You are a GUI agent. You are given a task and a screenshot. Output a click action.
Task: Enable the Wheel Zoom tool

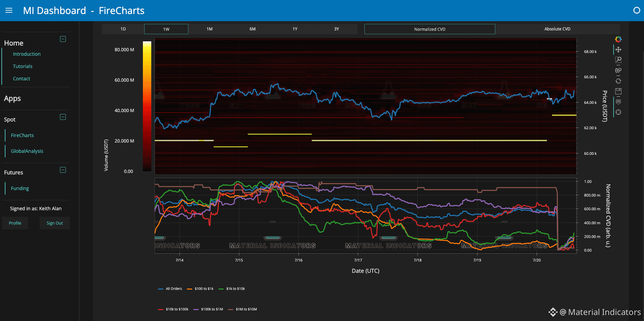pos(618,70)
